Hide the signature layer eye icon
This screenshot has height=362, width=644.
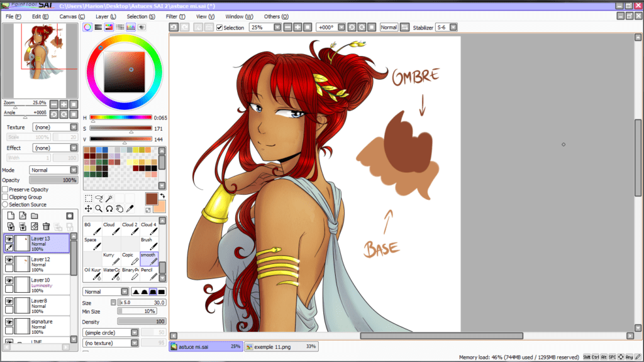[x=9, y=322]
